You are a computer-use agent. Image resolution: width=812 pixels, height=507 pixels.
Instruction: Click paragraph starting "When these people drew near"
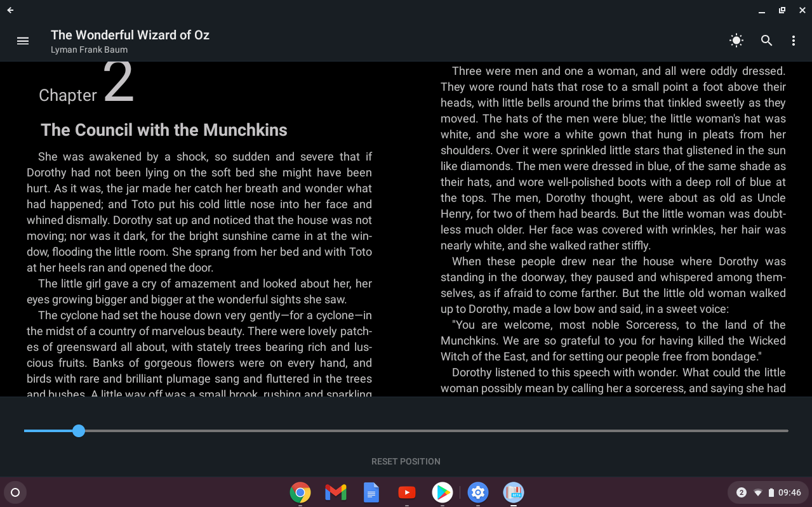click(x=613, y=285)
